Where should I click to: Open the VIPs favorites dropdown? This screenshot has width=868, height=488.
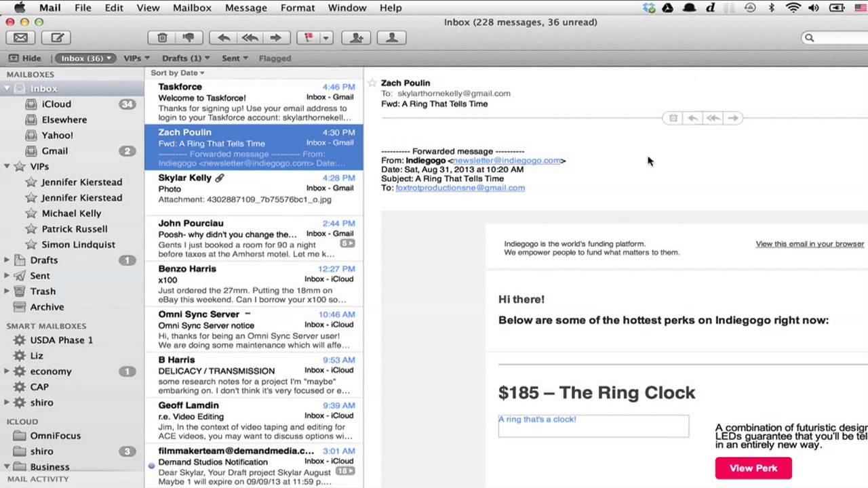coord(136,58)
